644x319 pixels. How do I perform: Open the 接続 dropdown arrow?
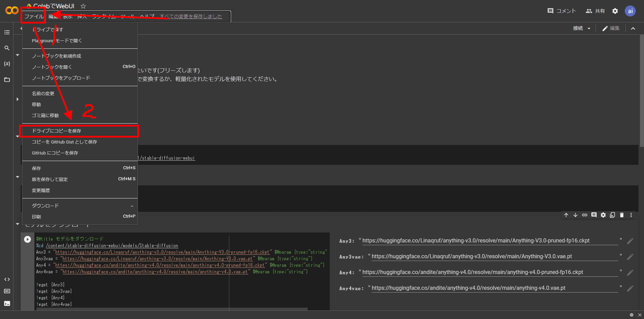coord(589,29)
